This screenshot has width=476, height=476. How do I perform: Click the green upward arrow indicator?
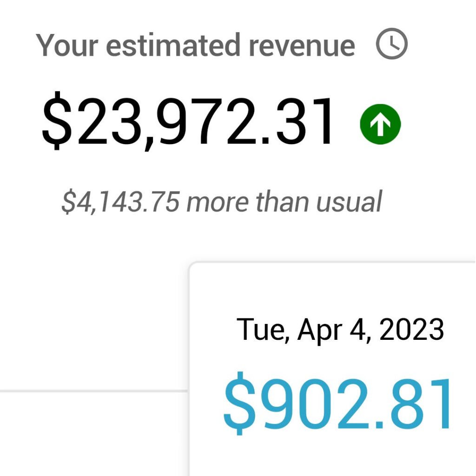(x=380, y=124)
